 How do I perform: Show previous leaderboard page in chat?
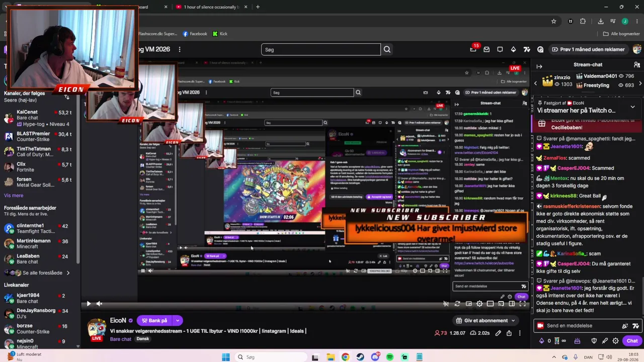coord(536,82)
